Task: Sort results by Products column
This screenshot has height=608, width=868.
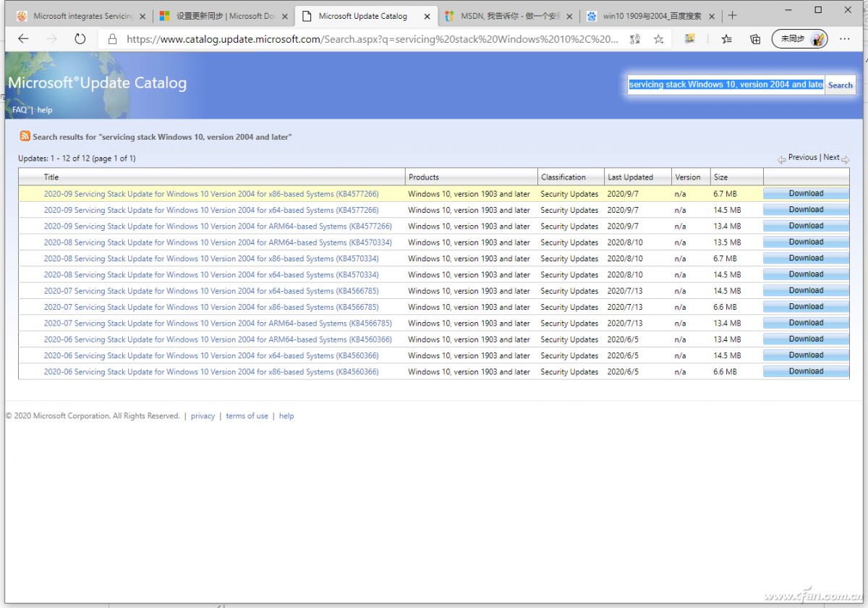Action: (424, 177)
